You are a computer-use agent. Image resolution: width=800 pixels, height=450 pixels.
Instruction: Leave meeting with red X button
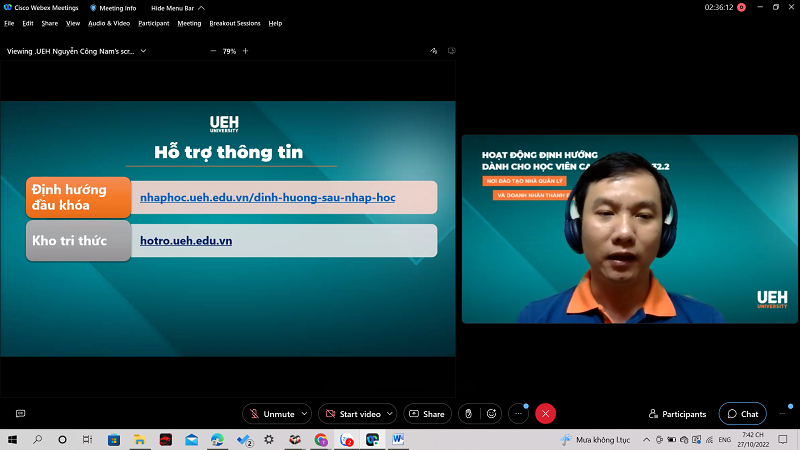point(545,414)
